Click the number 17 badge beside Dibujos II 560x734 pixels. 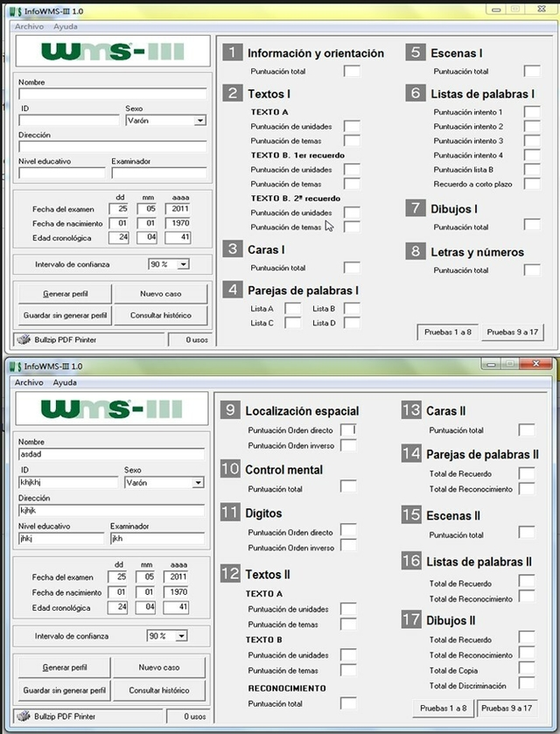[411, 620]
